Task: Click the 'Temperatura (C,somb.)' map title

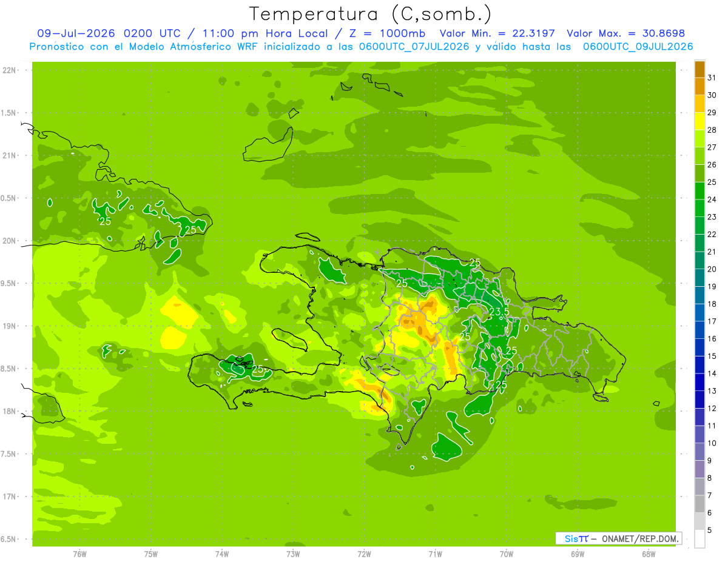Action: tap(371, 14)
